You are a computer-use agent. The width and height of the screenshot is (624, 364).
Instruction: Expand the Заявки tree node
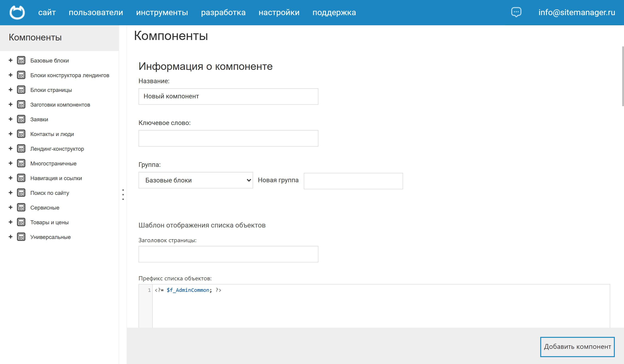[x=10, y=119]
